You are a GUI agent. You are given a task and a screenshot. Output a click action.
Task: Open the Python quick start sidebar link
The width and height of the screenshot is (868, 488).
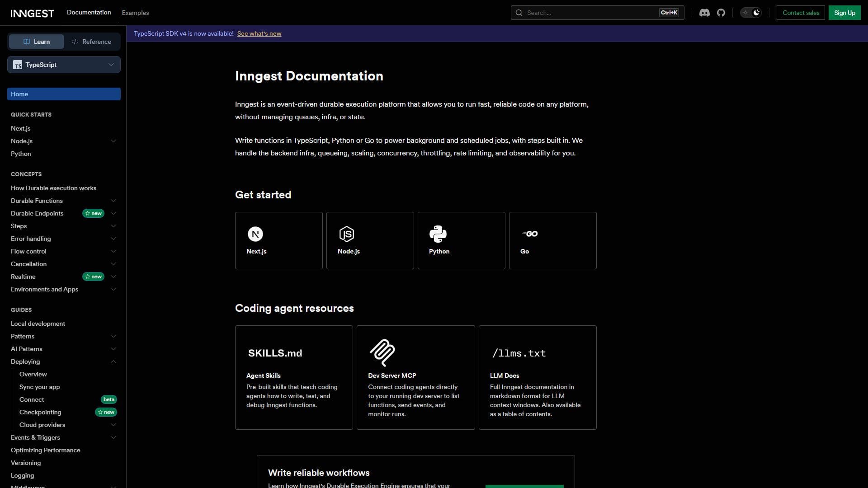21,154
